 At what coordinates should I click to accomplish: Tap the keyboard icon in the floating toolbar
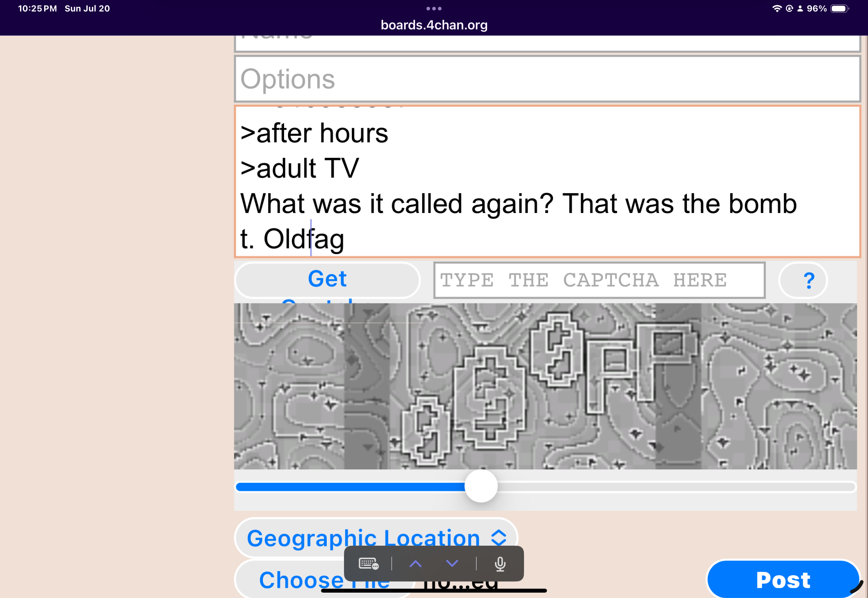click(369, 564)
